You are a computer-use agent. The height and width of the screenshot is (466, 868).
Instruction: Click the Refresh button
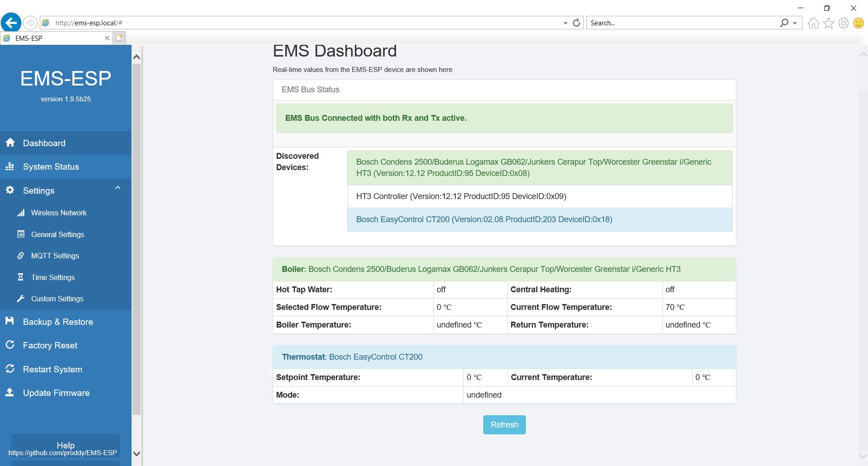pos(504,425)
